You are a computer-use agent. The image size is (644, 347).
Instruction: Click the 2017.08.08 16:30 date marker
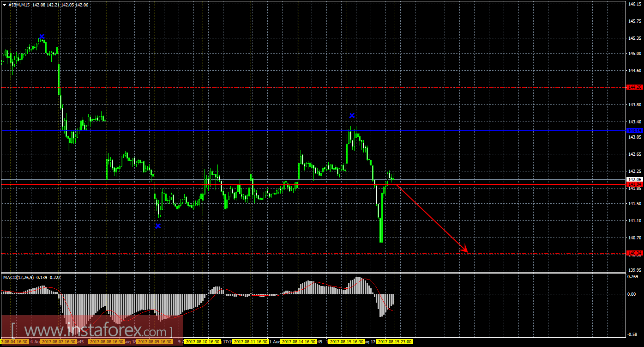[107, 342]
